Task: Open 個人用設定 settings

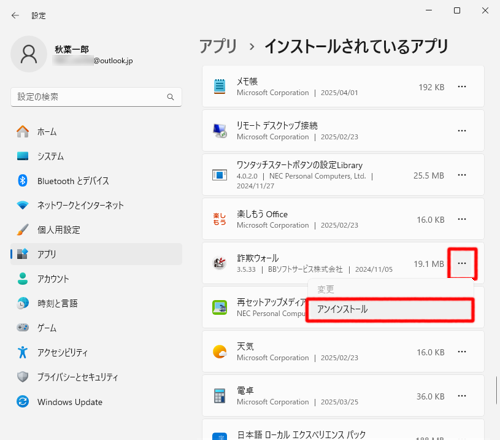Action: tap(96, 230)
